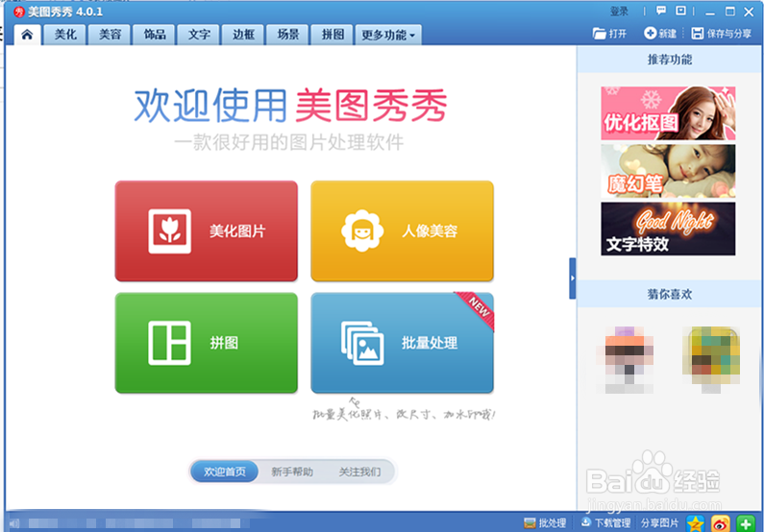Click the 美图秀秀 logo in title bar
Image resolution: width=764 pixels, height=532 pixels.
pyautogui.click(x=19, y=12)
